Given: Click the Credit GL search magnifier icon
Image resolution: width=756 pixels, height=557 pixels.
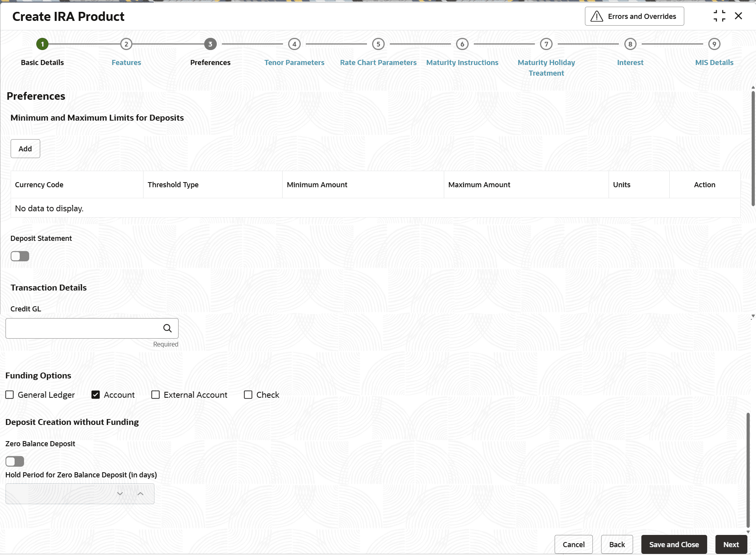Looking at the screenshot, I should 168,328.
